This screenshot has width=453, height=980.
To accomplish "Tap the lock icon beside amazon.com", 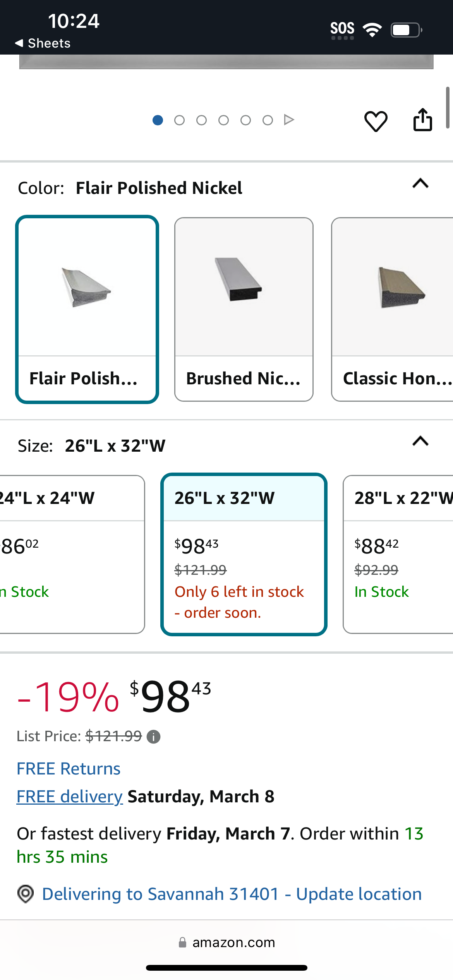I will (x=182, y=942).
